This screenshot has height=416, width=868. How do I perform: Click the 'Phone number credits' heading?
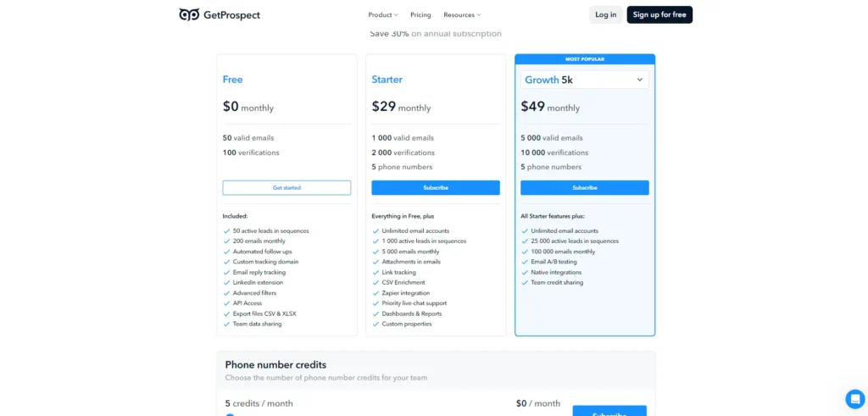(x=275, y=365)
